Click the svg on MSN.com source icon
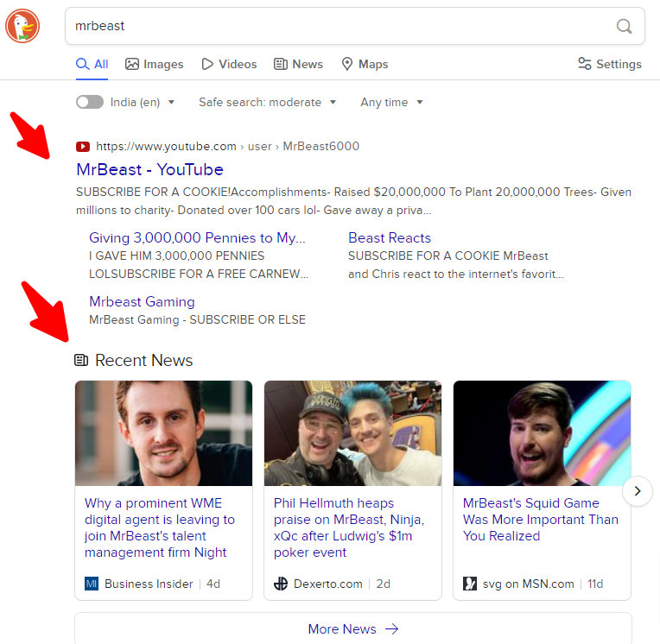Screen dimensions: 660x644 point(470,584)
